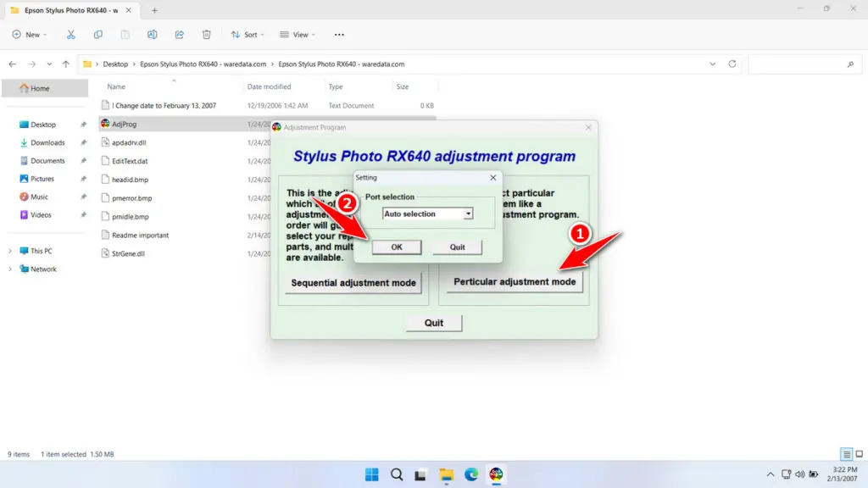Open the View options dropdown

[x=299, y=35]
